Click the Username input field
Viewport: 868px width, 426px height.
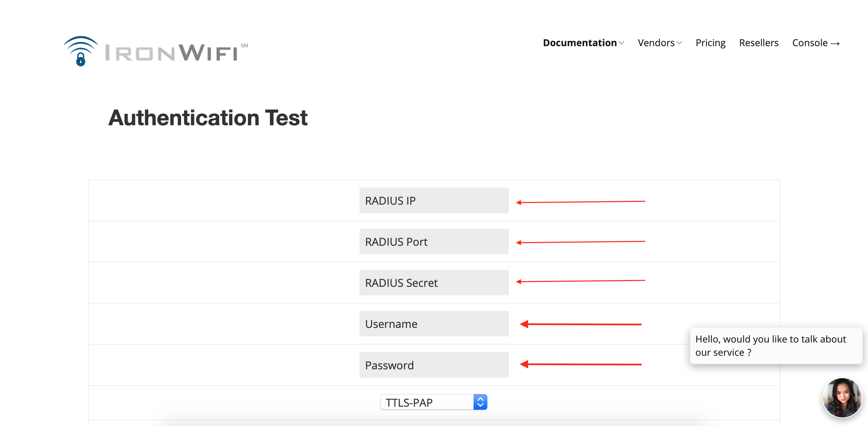click(x=433, y=323)
